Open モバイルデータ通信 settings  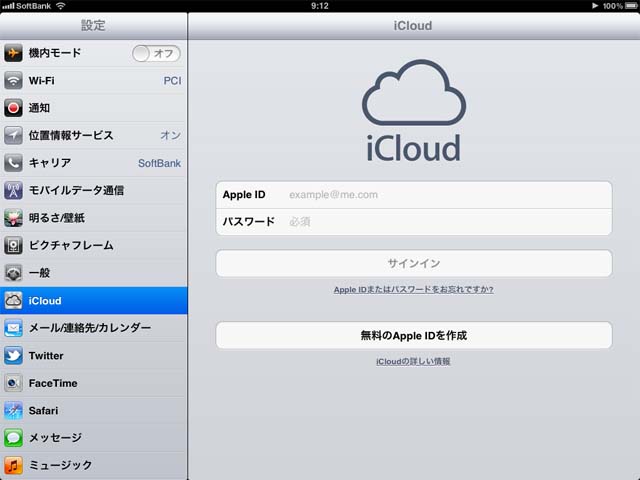(93, 191)
